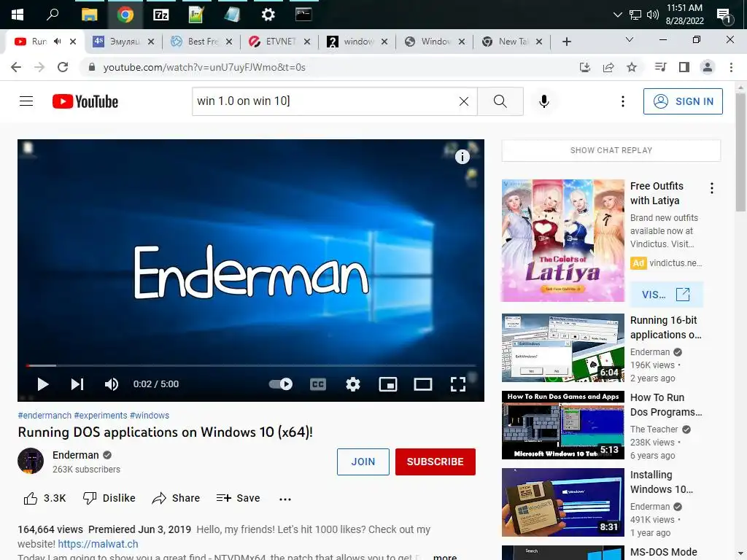Image resolution: width=747 pixels, height=560 pixels.
Task: Open Enderman channel avatar
Action: click(31, 461)
